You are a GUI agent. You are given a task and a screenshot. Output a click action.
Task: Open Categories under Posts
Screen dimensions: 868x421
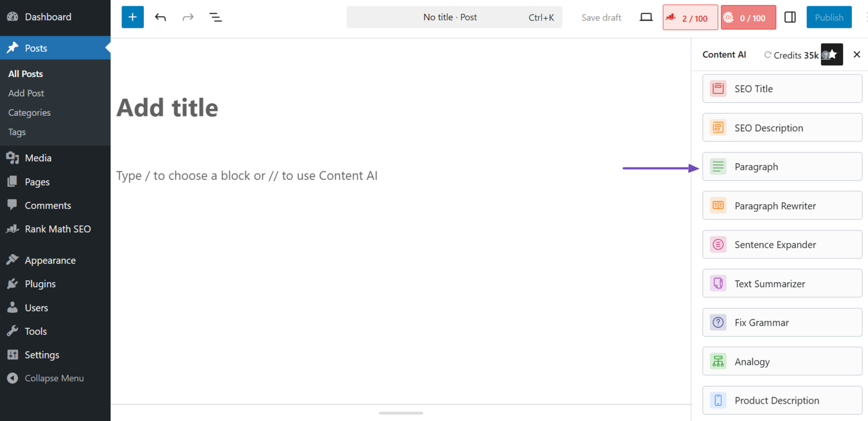point(29,112)
